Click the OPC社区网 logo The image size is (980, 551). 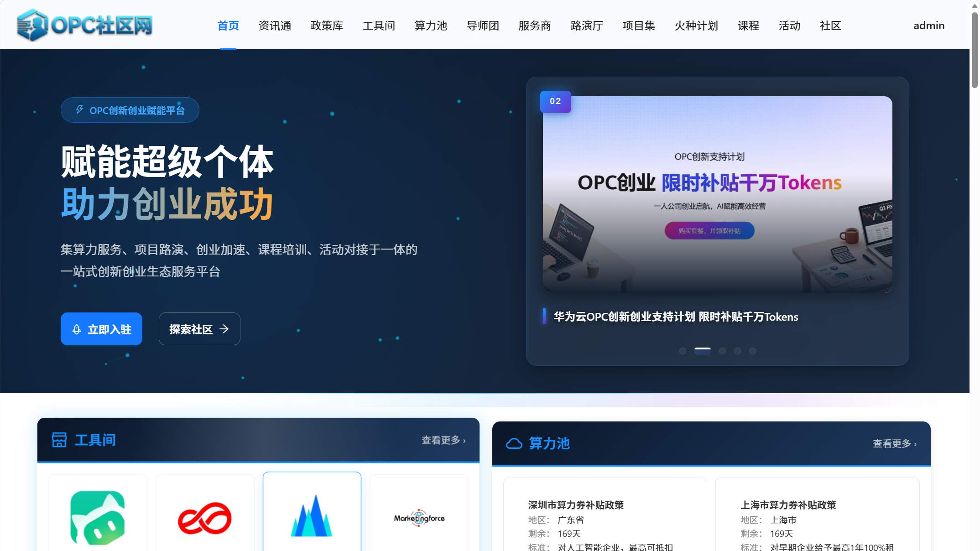84,25
